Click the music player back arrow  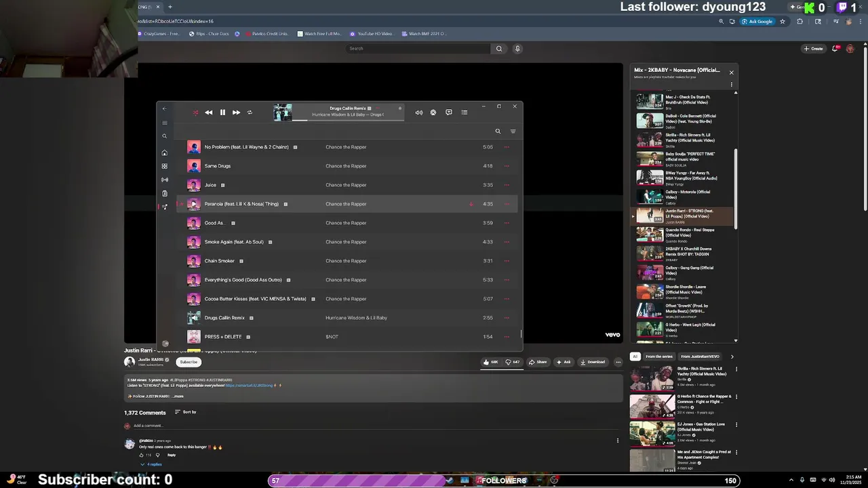pos(164,108)
